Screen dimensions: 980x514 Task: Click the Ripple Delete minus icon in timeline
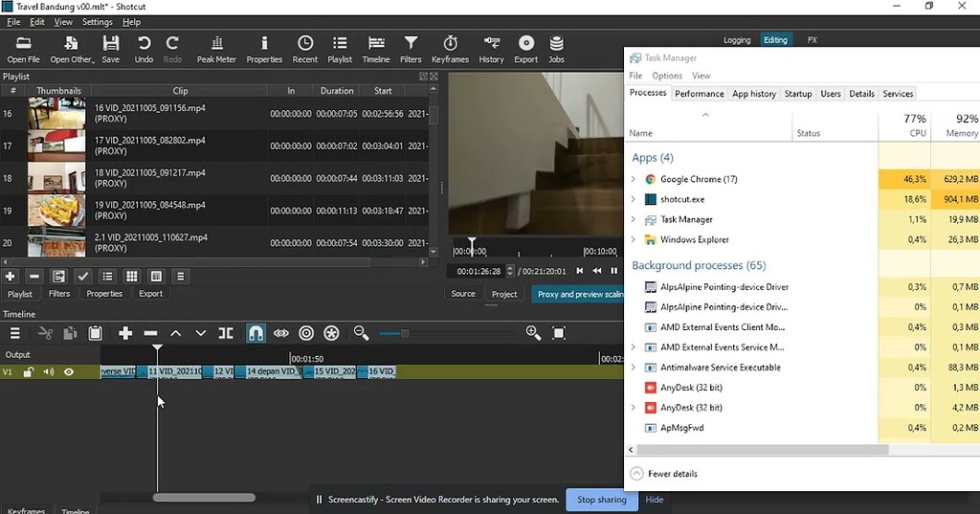click(150, 333)
